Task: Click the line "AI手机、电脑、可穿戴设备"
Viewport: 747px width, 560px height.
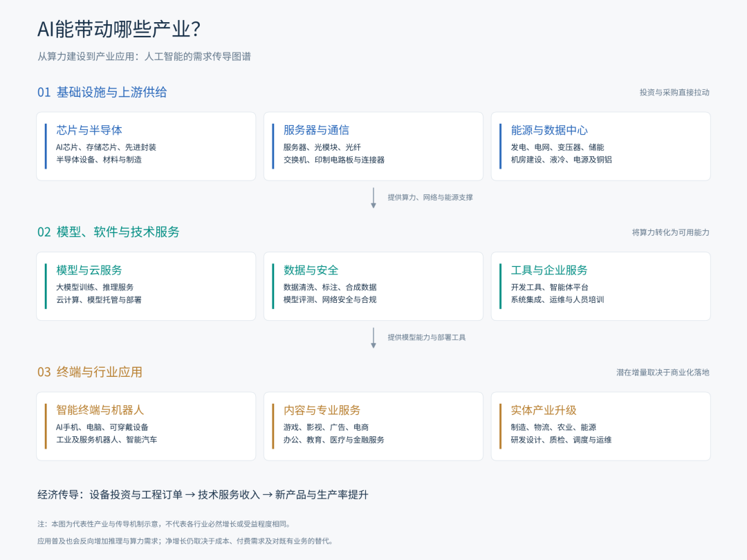Action: coord(102,427)
